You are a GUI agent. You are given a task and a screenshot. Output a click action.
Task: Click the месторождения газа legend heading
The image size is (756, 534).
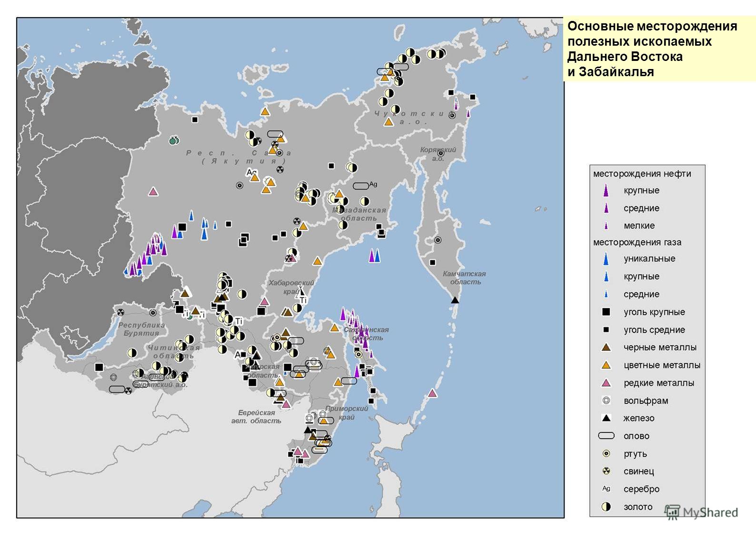(x=637, y=242)
